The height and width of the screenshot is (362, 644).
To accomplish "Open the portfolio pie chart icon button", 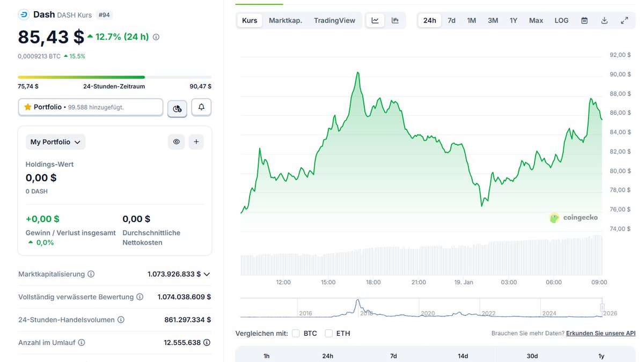I will [x=177, y=108].
